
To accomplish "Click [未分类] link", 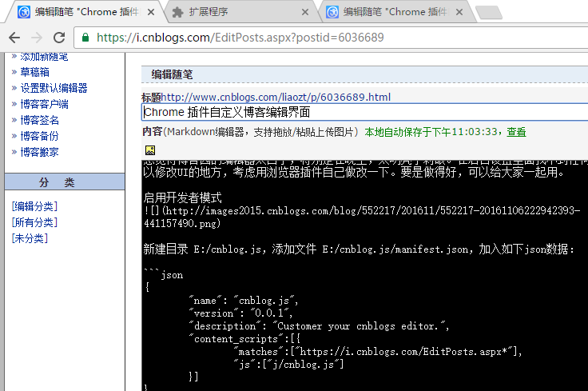I will pyautogui.click(x=30, y=238).
